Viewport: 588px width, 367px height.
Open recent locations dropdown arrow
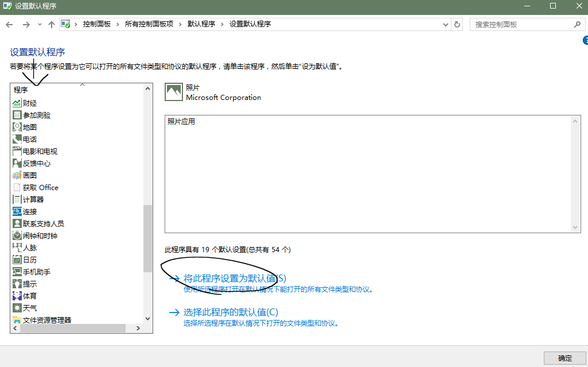tap(40, 24)
